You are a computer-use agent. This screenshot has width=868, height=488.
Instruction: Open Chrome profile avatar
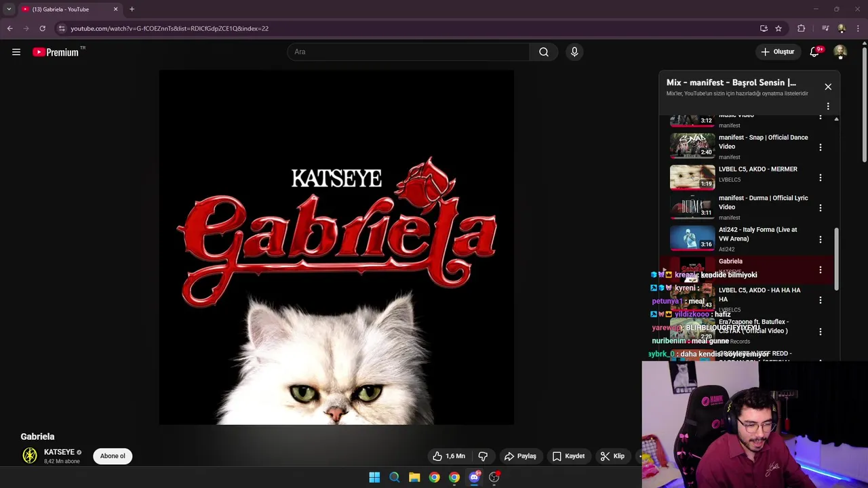point(842,28)
